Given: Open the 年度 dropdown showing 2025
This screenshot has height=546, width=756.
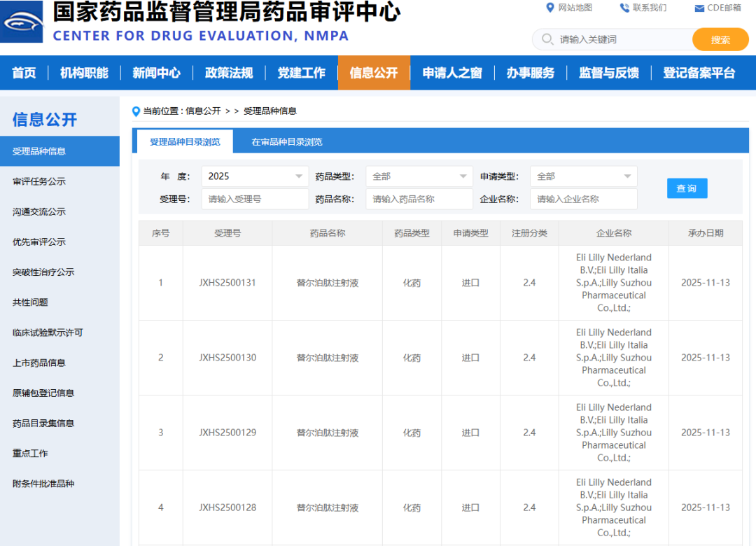Looking at the screenshot, I should (x=255, y=176).
